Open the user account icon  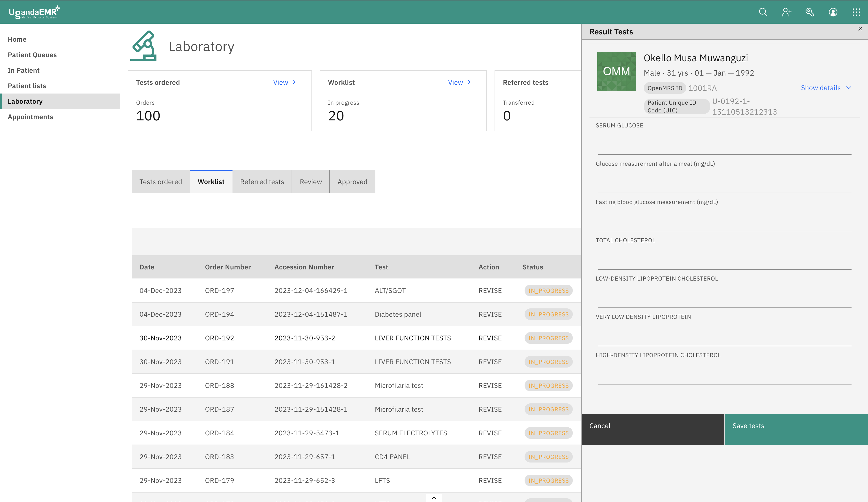coord(833,12)
